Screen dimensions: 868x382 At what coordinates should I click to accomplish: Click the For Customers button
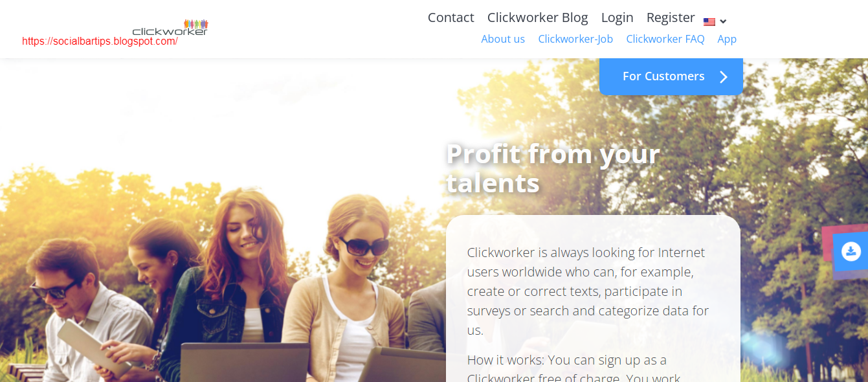point(671,76)
